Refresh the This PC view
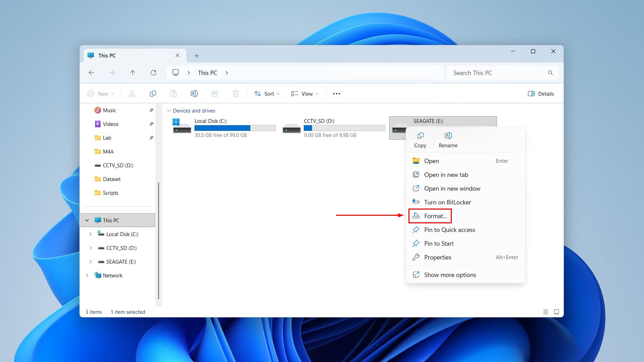The width and height of the screenshot is (644, 362). point(153,73)
